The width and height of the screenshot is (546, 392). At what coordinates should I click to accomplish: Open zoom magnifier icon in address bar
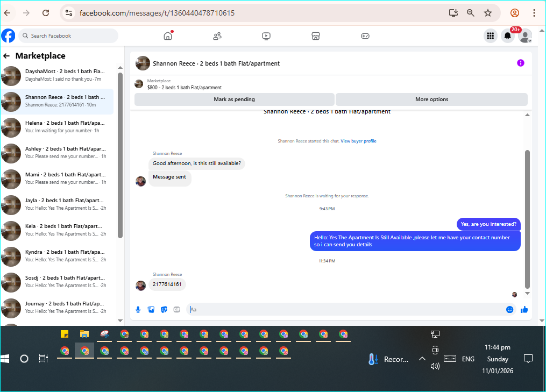[x=471, y=13]
